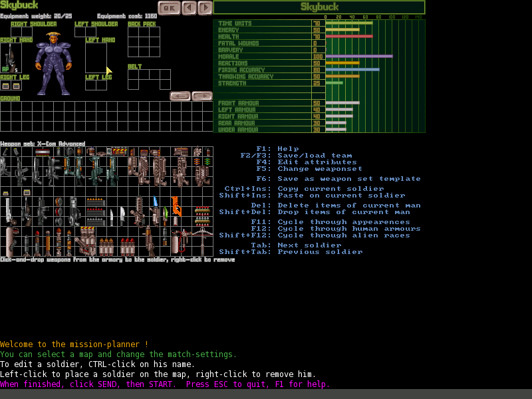Image resolution: width=532 pixels, height=399 pixels.
Task: Select the orange cutter tool in the armory
Action: [176, 206]
